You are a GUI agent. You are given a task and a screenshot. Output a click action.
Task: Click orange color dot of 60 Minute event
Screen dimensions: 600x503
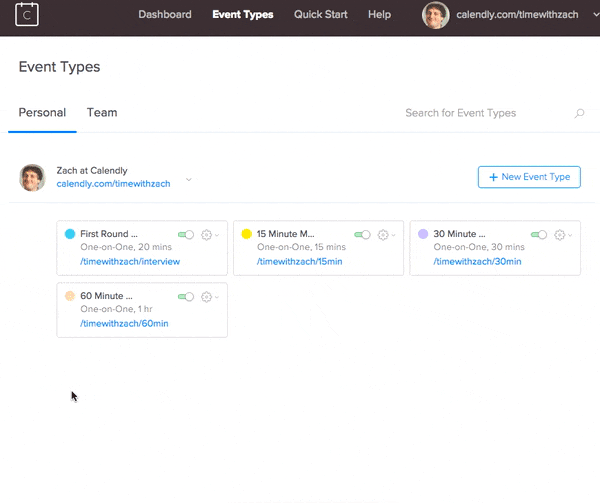[70, 296]
